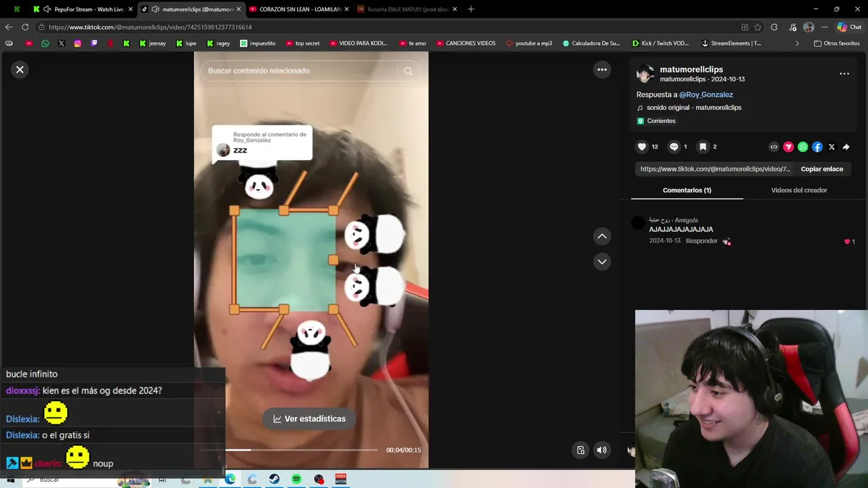Click search magnifier in related content bar
The height and width of the screenshot is (488, 868).
408,70
